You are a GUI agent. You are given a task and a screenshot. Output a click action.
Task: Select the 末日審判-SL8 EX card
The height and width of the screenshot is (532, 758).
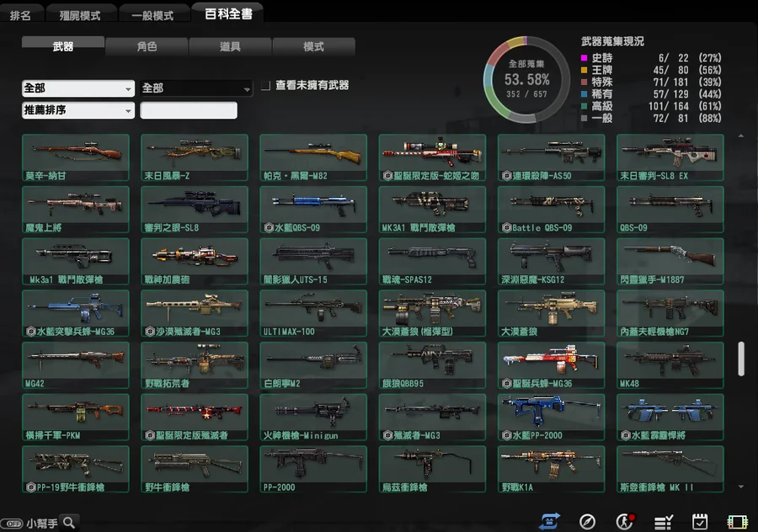[670, 157]
